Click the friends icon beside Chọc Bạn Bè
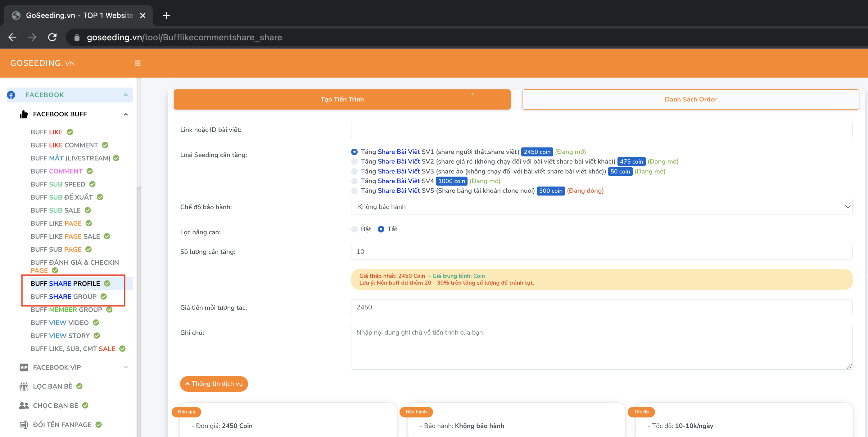The height and width of the screenshot is (437, 868). click(x=24, y=406)
